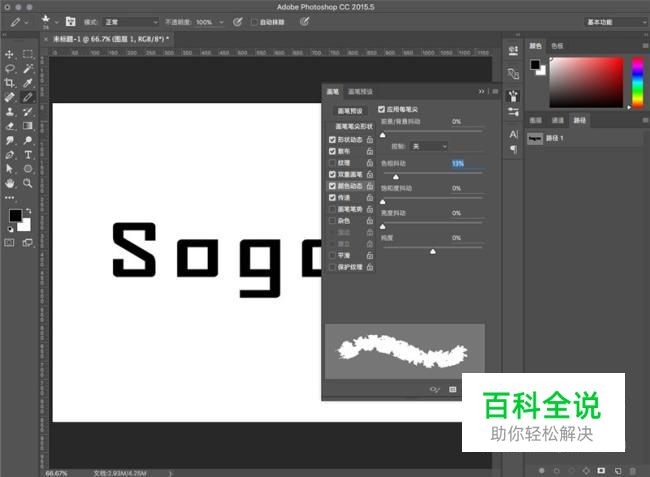This screenshot has width=650, height=477.
Task: Select the Eyedropper tool
Action: (28, 83)
